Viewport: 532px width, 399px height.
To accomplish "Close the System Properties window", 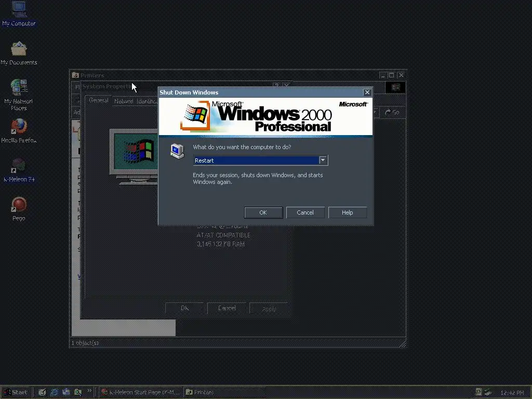I will pos(286,85).
